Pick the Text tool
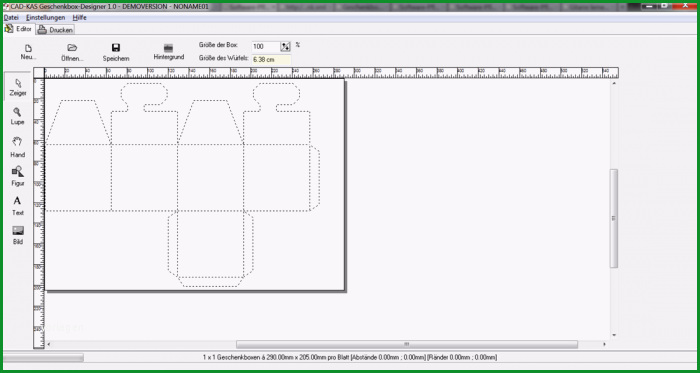The width and height of the screenshot is (700, 373). pos(17,206)
